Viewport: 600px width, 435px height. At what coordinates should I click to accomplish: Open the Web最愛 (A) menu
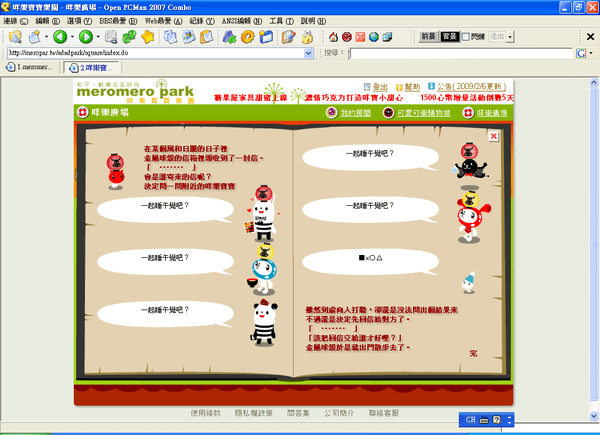pos(164,21)
